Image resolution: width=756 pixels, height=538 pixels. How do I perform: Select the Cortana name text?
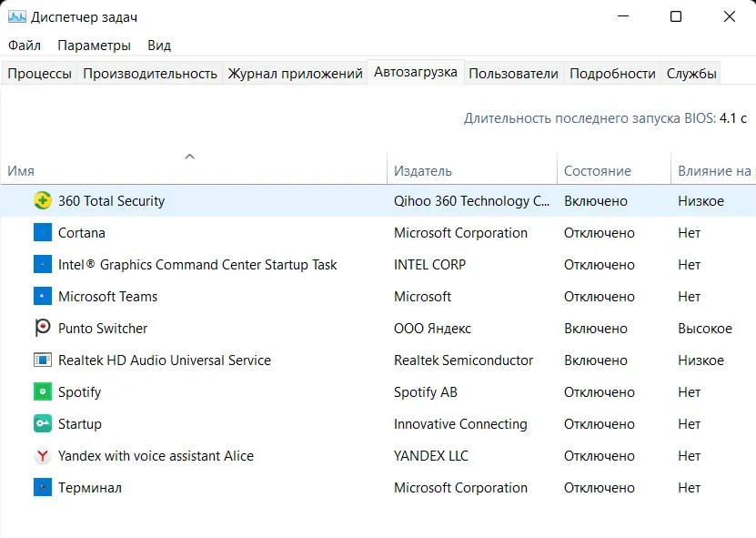pyautogui.click(x=82, y=232)
